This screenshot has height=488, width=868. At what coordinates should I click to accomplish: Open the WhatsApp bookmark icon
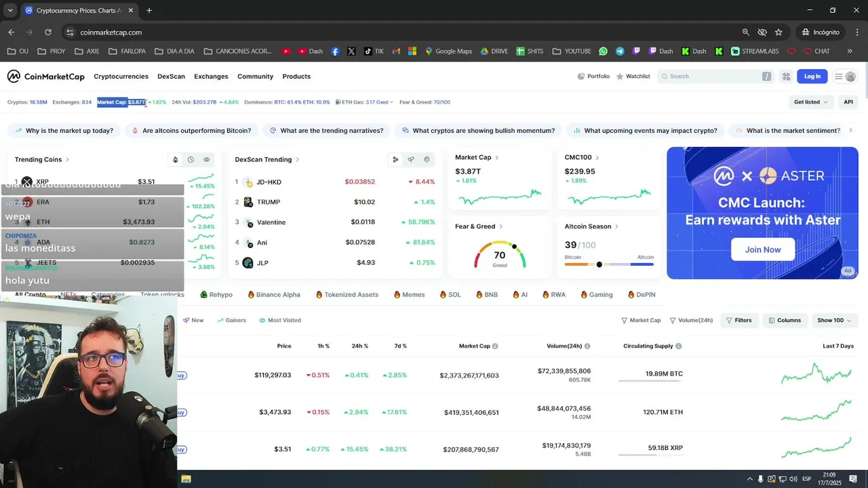[x=604, y=51]
